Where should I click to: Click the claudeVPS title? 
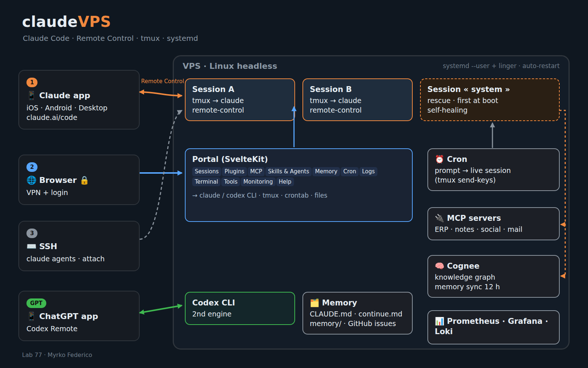pyautogui.click(x=66, y=22)
